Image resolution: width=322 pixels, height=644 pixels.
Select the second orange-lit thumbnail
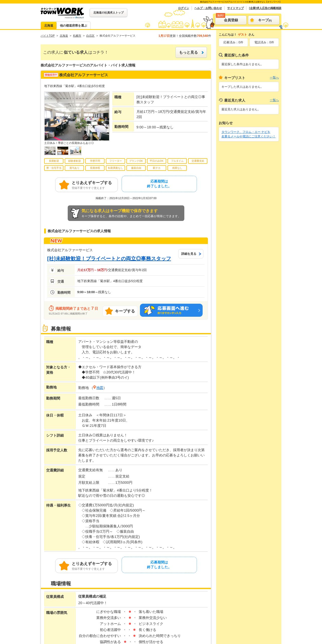point(63,151)
